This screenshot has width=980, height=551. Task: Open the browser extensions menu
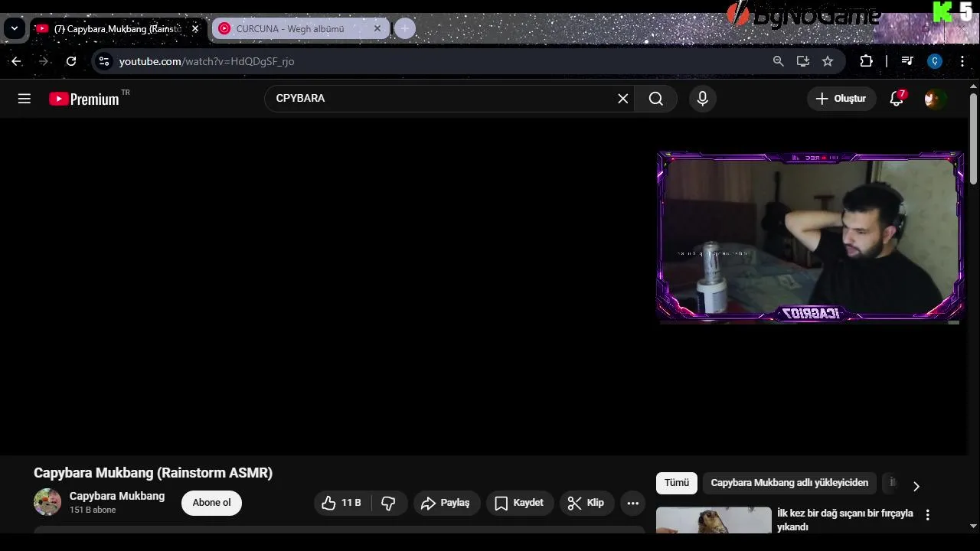[867, 61]
